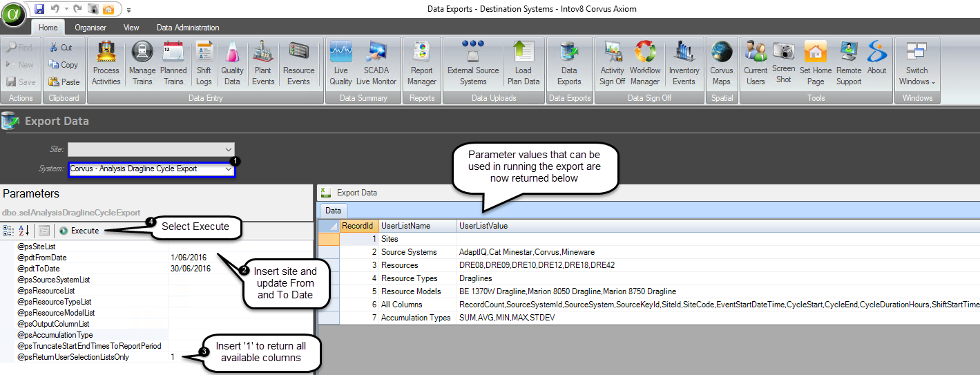Switch to the Home ribbon tab
Viewport: 980px width, 375px height.
coord(48,28)
